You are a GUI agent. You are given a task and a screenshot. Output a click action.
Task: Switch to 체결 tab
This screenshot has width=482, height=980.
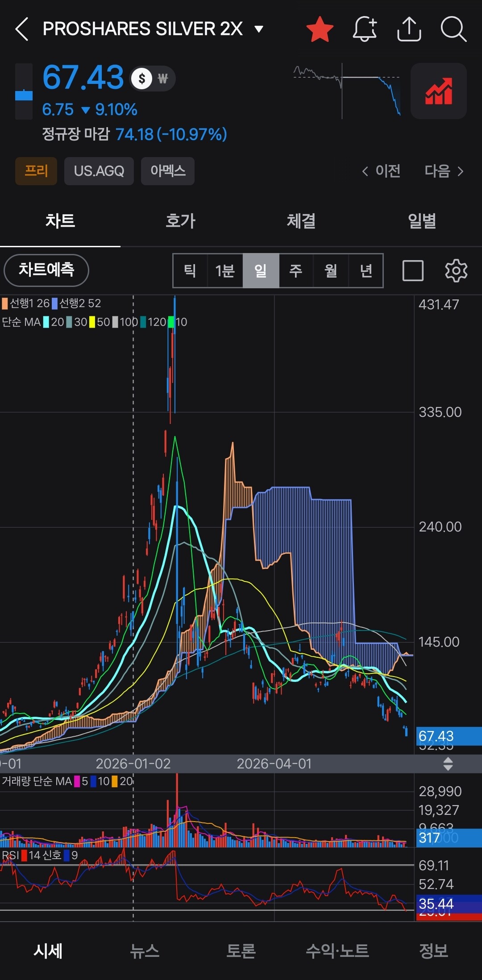coord(301,221)
